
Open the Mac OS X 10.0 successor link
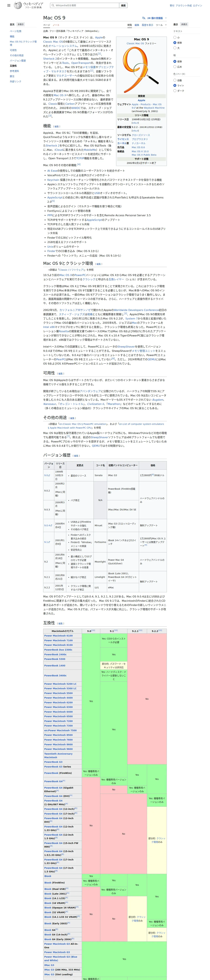(x=140, y=151)
